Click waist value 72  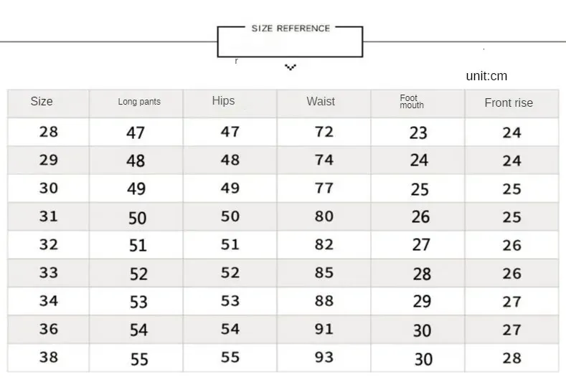point(324,132)
